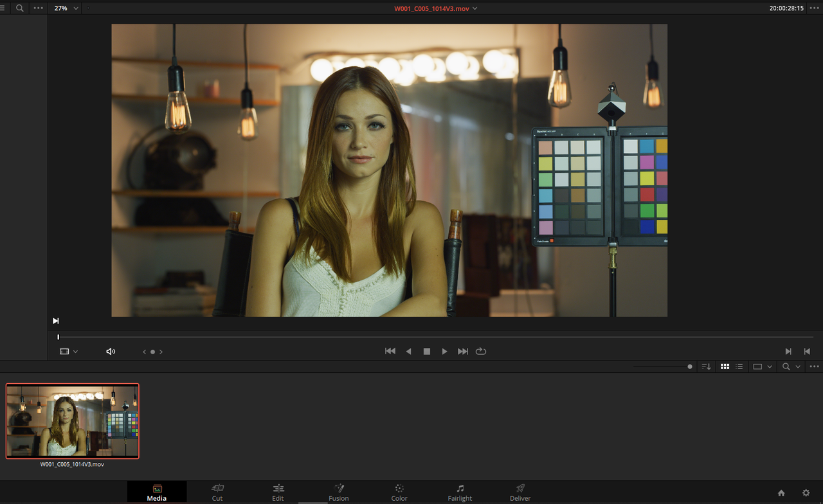The width and height of the screenshot is (823, 504).
Task: Switch to the Edit page
Action: point(278,492)
